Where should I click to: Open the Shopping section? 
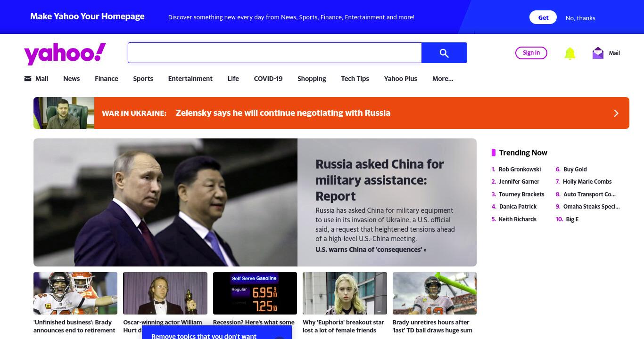[312, 79]
